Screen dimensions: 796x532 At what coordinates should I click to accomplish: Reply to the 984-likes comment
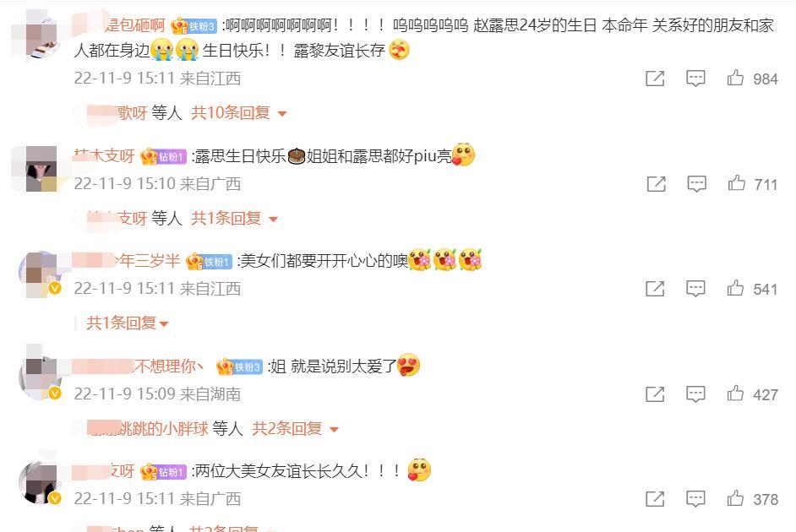pos(695,78)
